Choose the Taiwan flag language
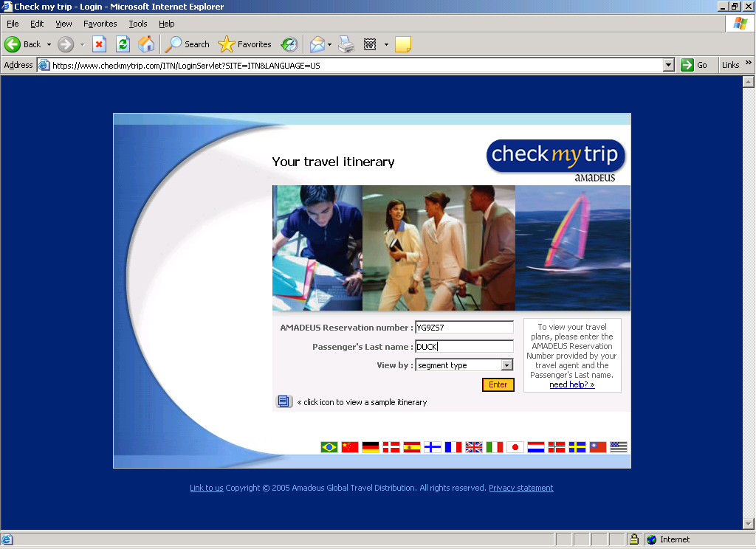756x549 pixels. pos(598,447)
